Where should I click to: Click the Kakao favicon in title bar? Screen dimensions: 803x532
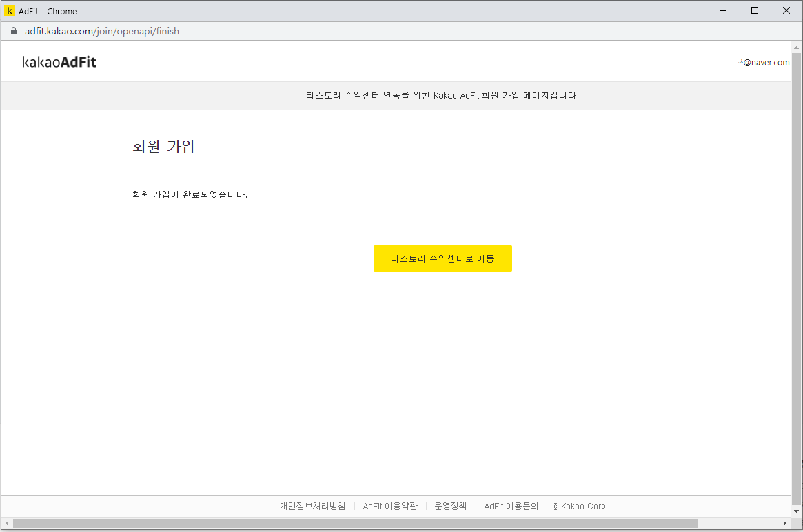click(9, 11)
